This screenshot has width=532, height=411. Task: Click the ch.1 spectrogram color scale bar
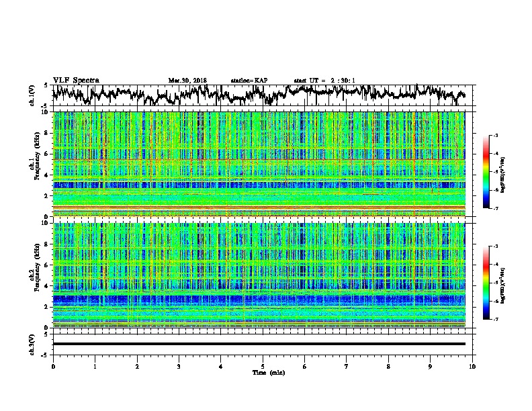click(486, 172)
